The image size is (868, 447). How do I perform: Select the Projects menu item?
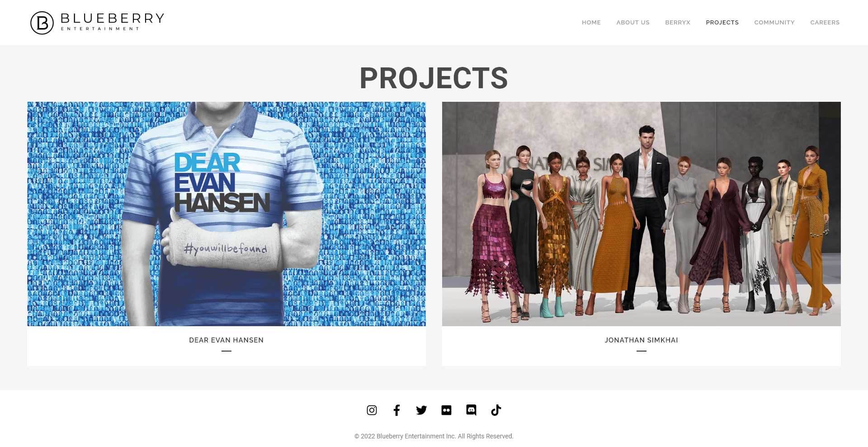[722, 23]
